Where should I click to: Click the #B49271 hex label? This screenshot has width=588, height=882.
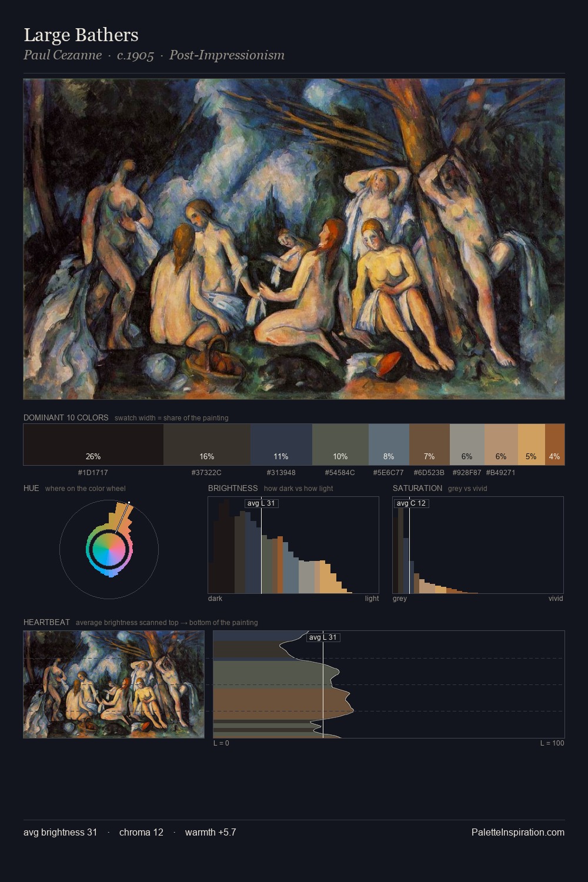pos(500,473)
